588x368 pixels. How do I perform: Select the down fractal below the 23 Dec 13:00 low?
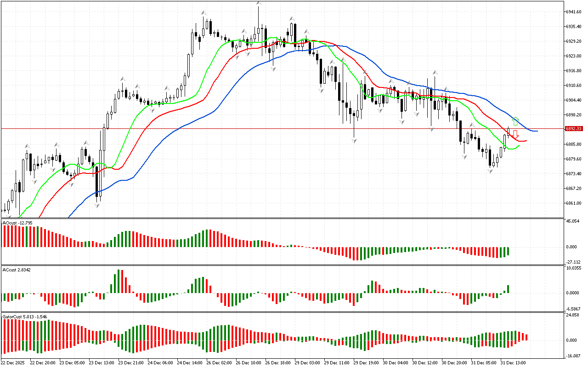point(97,205)
